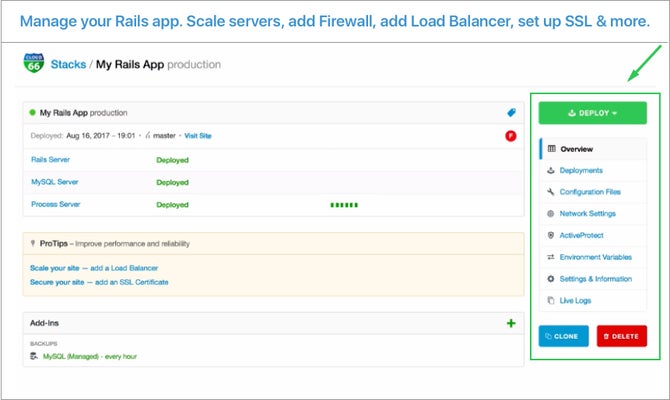Open Network Settings in the side menu
The image size is (670, 400).
coord(593,213)
